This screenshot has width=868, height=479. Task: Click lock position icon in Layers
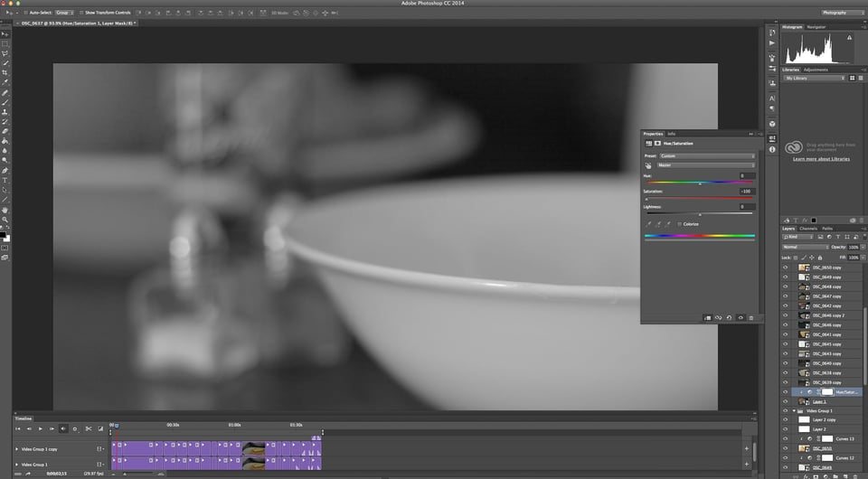point(812,258)
